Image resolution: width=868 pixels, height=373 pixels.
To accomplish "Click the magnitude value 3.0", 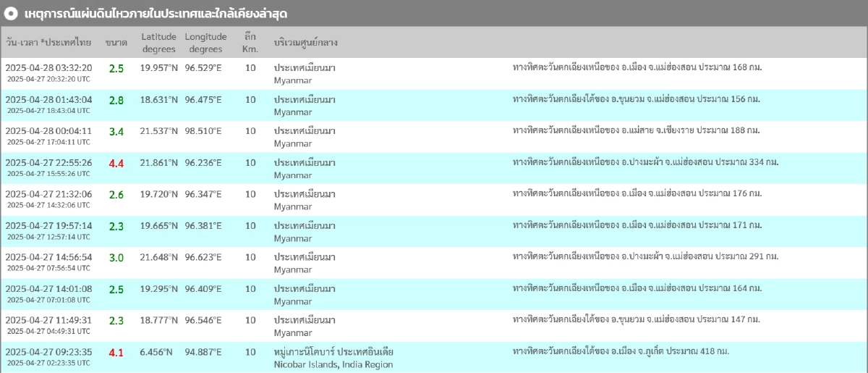I will point(116,258).
